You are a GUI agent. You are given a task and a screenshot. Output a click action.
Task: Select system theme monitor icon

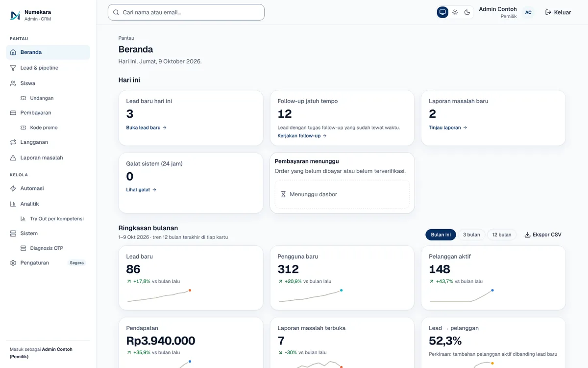tap(442, 12)
